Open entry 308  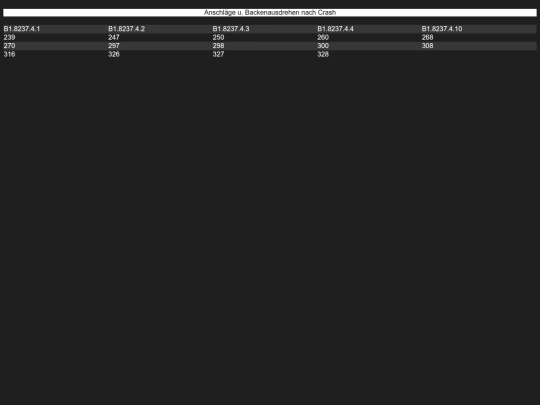pos(427,46)
